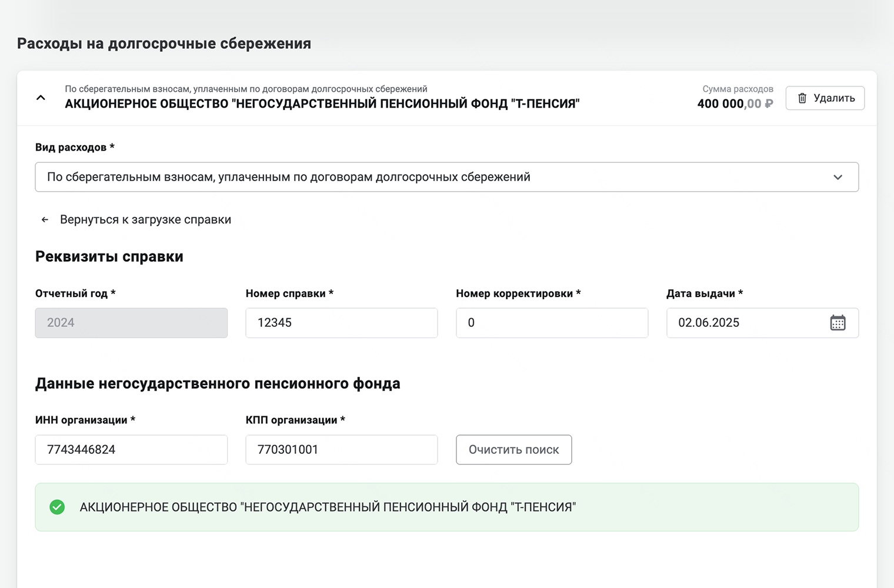894x588 pixels.
Task: Collapse the Т-Пенсия expense card chevron
Action: coord(41,98)
